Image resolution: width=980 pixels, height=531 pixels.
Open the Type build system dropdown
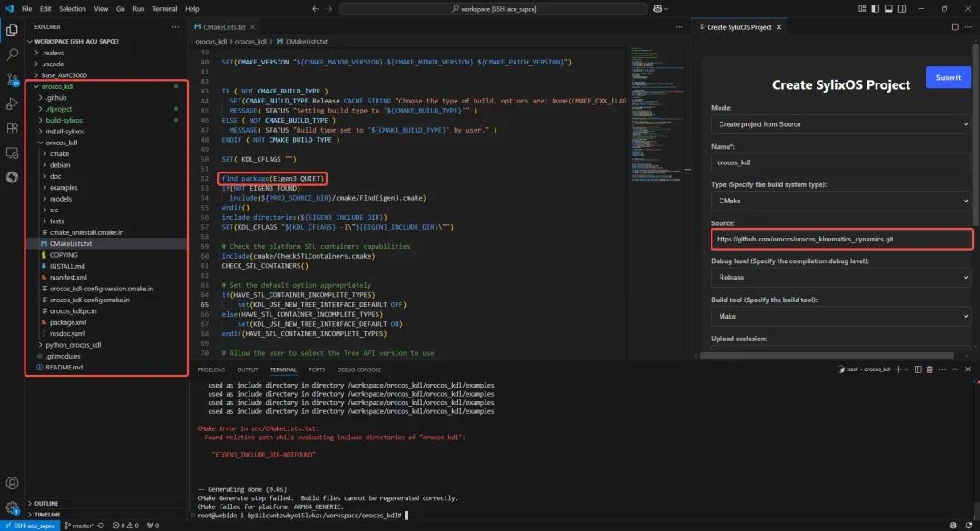point(841,201)
